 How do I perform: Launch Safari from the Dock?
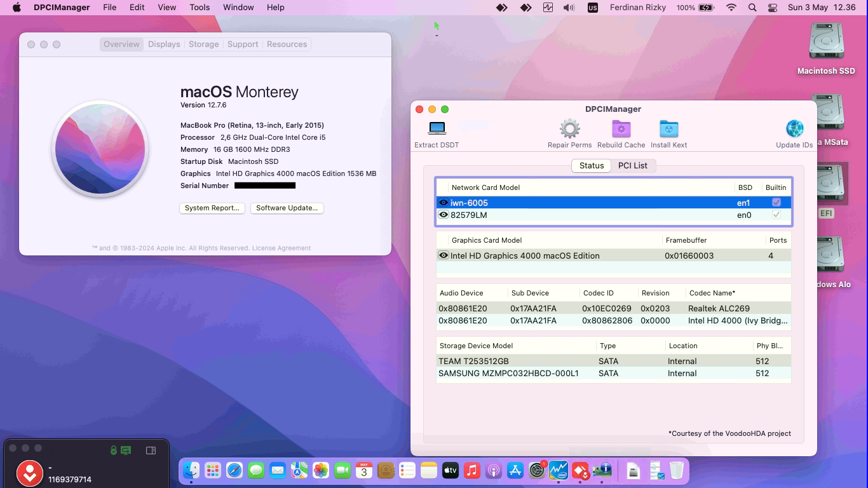coord(234,470)
